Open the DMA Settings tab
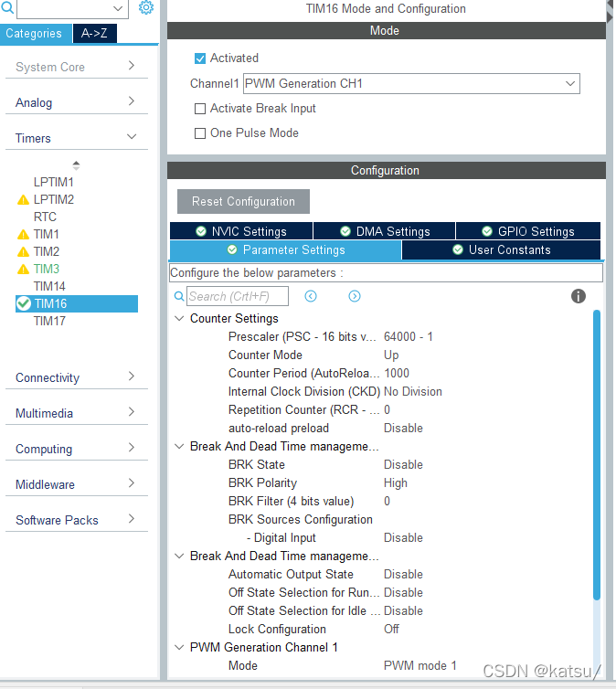This screenshot has height=689, width=616. pyautogui.click(x=385, y=231)
